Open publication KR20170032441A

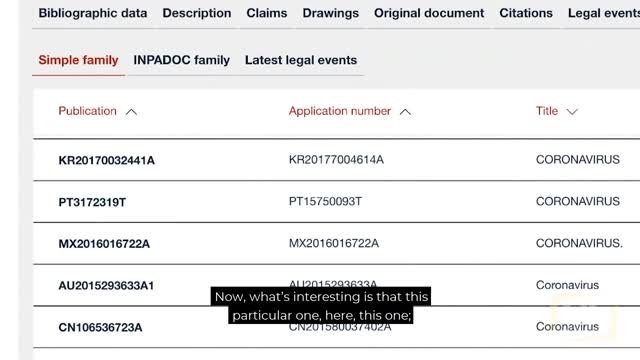tap(107, 160)
